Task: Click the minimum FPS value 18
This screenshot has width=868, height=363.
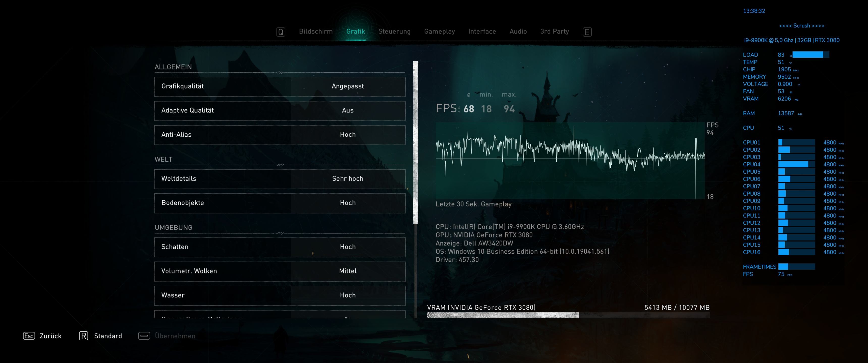Action: pos(486,109)
